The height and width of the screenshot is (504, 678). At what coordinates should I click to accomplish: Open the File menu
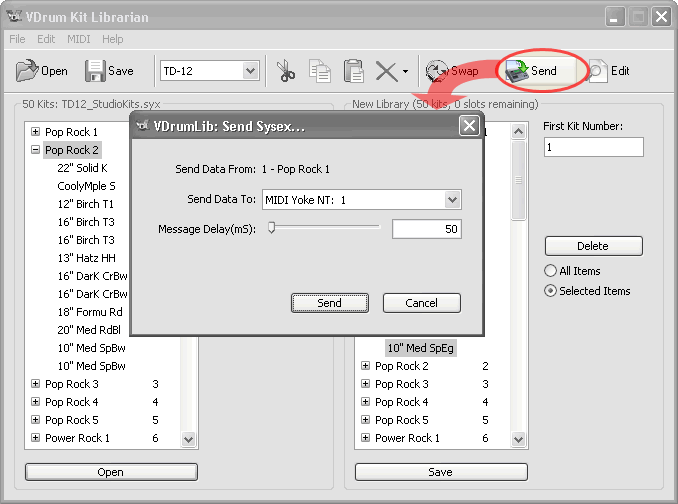18,39
